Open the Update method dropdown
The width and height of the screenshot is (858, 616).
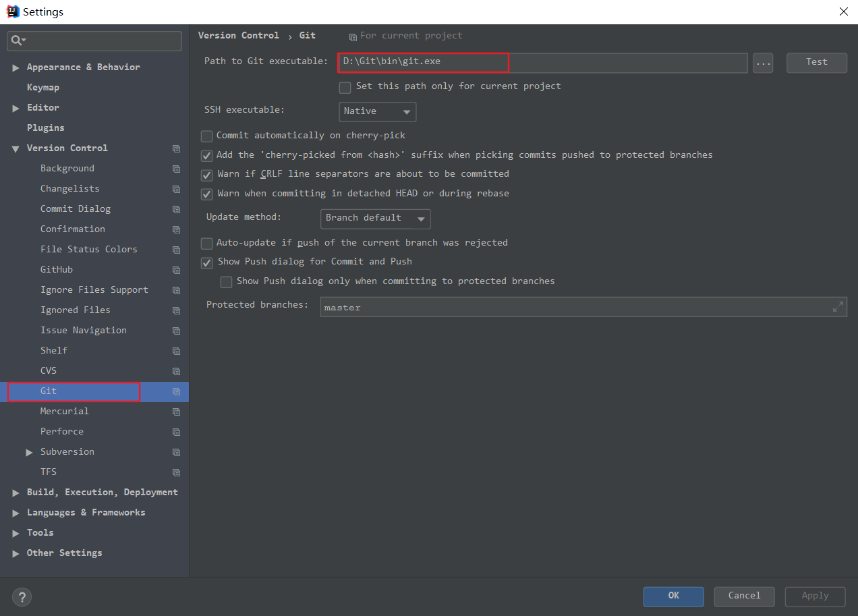click(375, 219)
